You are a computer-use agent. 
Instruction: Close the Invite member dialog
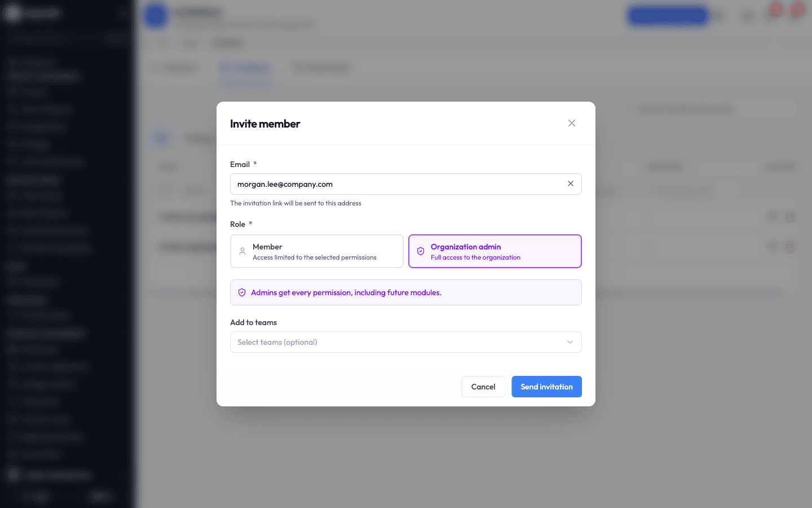(x=572, y=123)
